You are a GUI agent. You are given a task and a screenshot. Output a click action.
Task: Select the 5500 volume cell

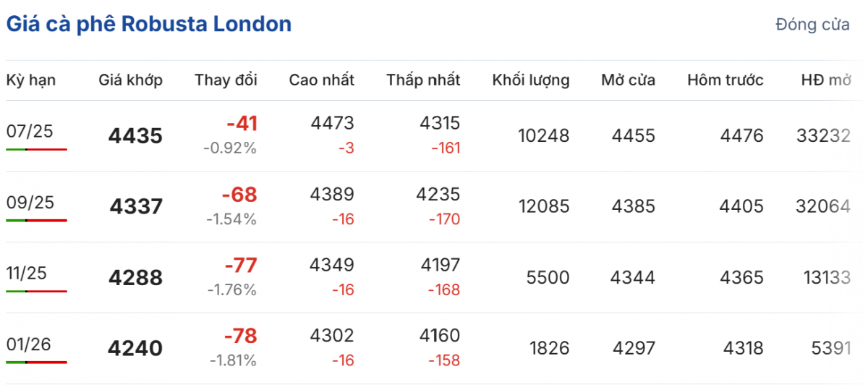pos(549,278)
